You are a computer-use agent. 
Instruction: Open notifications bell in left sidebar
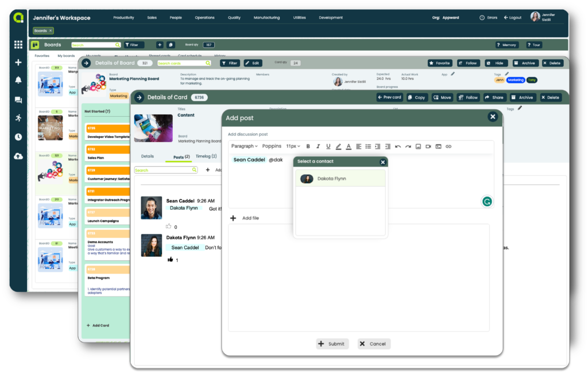[18, 80]
